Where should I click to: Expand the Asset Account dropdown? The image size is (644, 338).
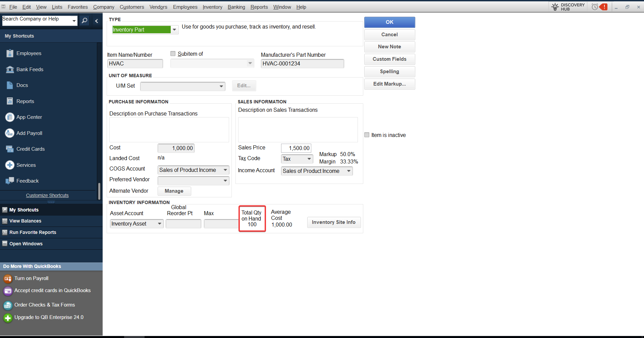coord(160,224)
